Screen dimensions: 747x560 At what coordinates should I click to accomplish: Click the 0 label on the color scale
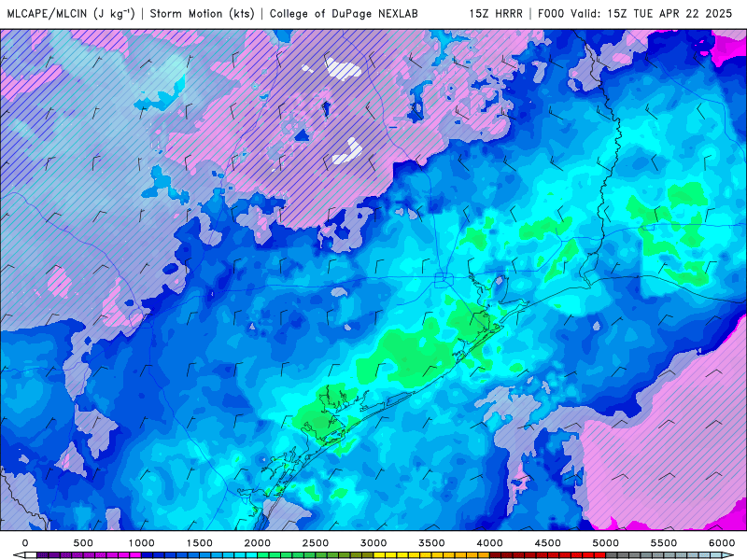pyautogui.click(x=25, y=543)
